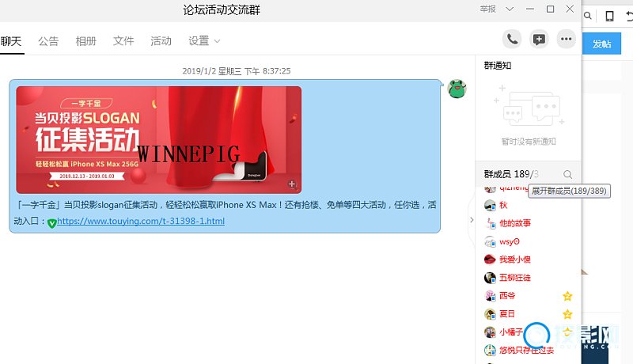The width and height of the screenshot is (633, 364).
Task: Select member name 他的故事
Action: 515,223
